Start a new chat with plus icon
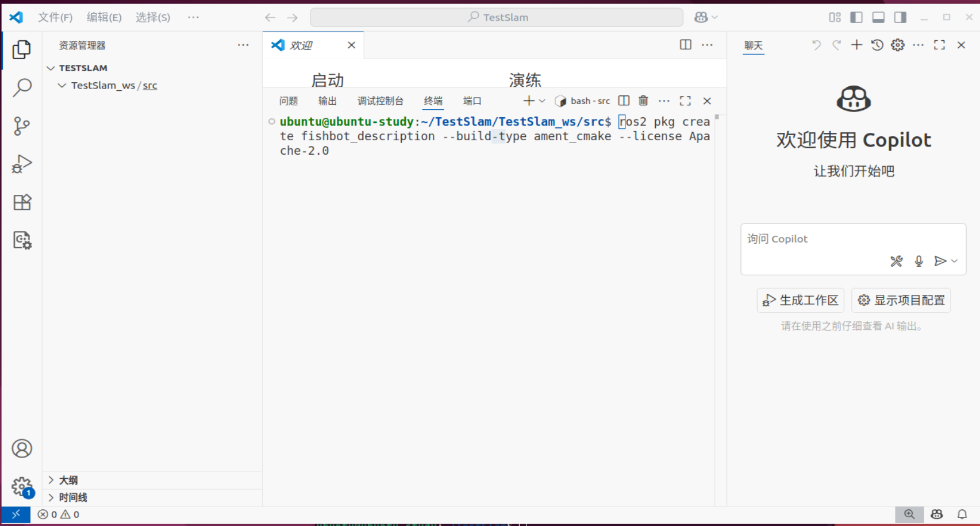The image size is (980, 526). (x=856, y=45)
